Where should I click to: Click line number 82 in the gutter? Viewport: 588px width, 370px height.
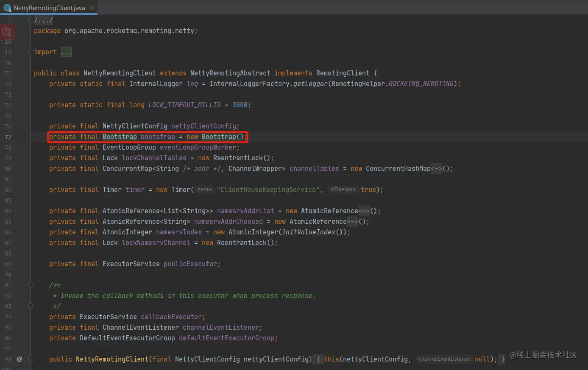click(8, 190)
